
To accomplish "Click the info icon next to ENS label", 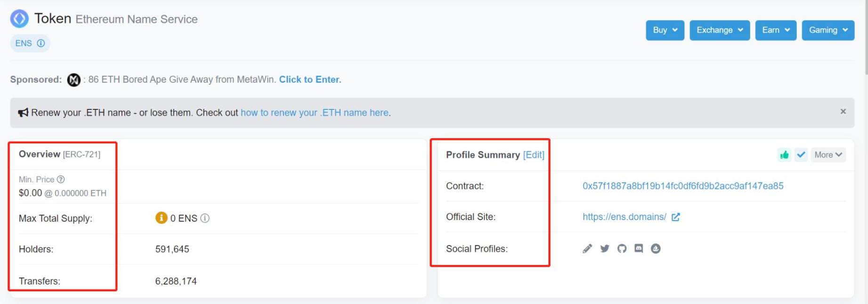I will [41, 43].
